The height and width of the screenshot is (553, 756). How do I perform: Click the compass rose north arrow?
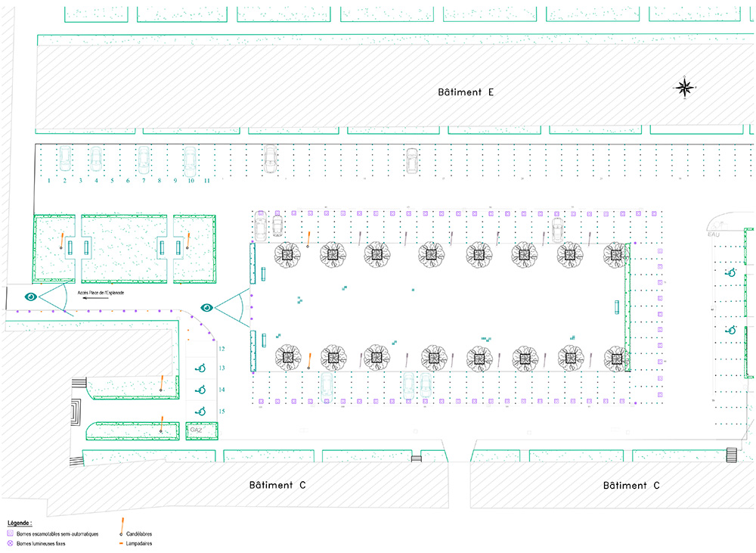coord(685,88)
